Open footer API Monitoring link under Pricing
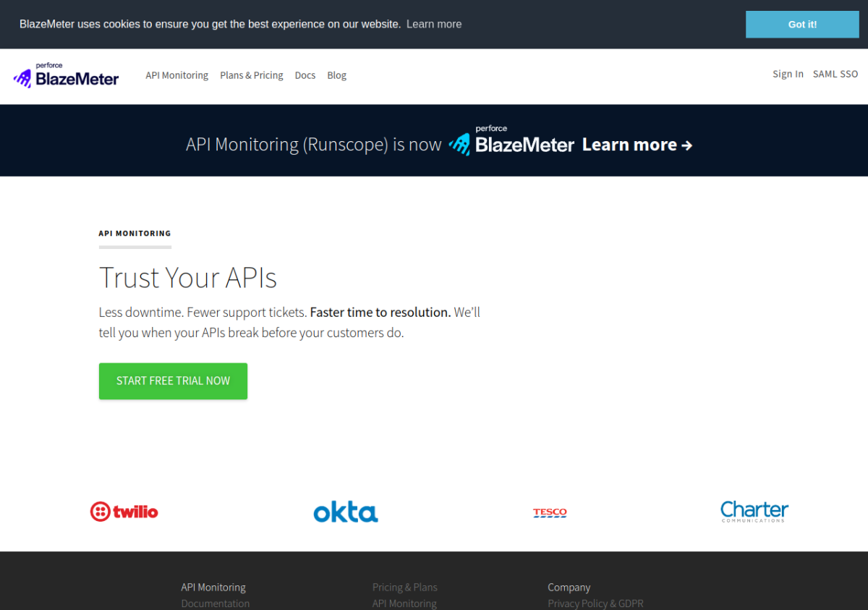The image size is (868, 610). [x=404, y=603]
